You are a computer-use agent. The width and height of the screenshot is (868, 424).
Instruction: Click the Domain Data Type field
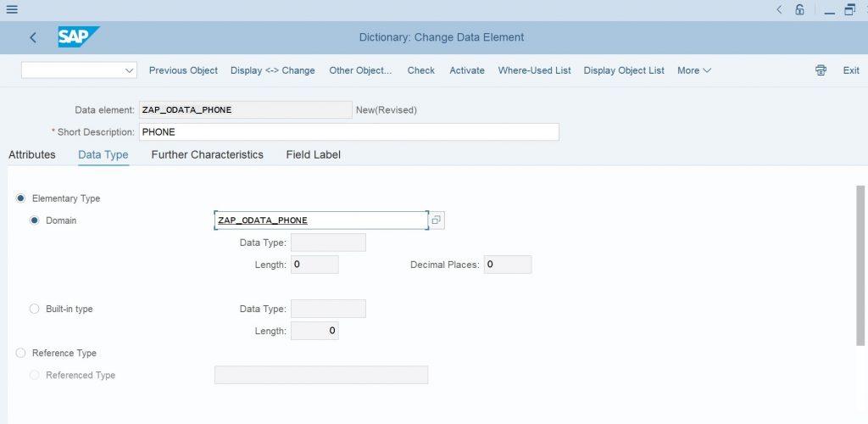click(328, 243)
